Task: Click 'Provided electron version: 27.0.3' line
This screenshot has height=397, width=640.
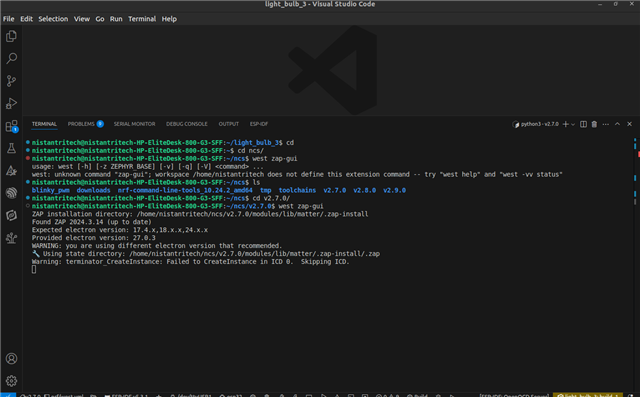Action: coord(93,237)
